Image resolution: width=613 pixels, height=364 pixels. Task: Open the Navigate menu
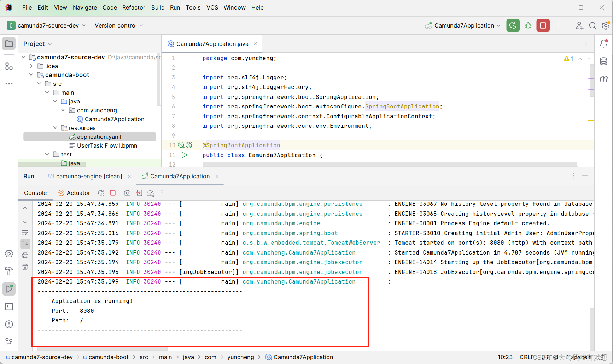85,7
